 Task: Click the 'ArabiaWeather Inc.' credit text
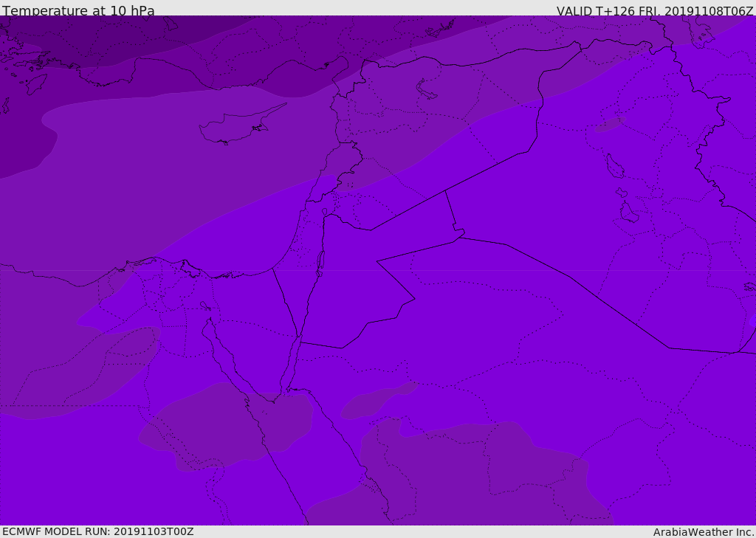tap(704, 532)
